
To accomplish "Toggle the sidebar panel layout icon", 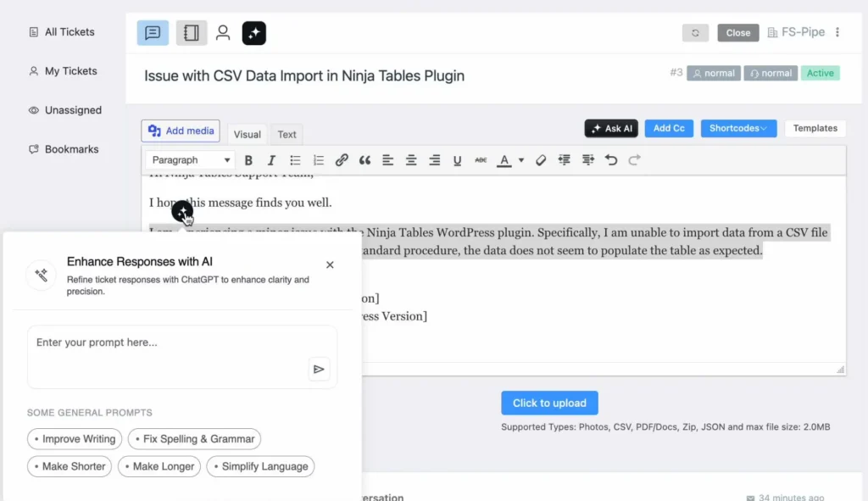I will click(x=191, y=33).
